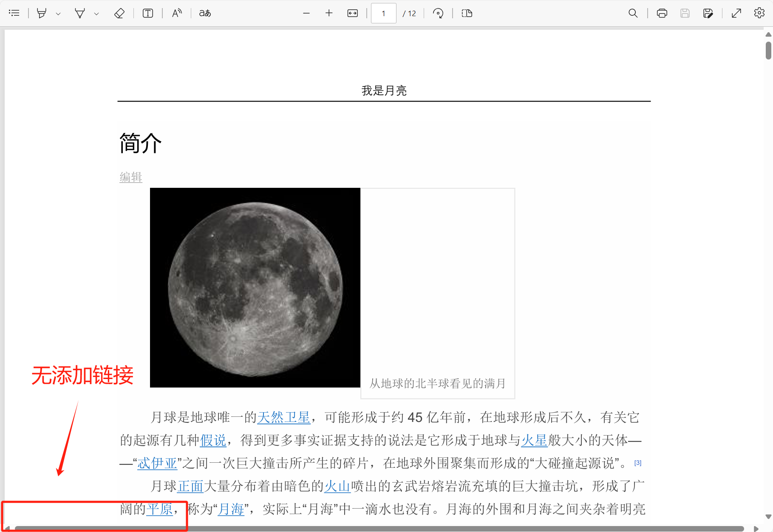Fit the page to width
This screenshot has width=773, height=532.
click(352, 13)
